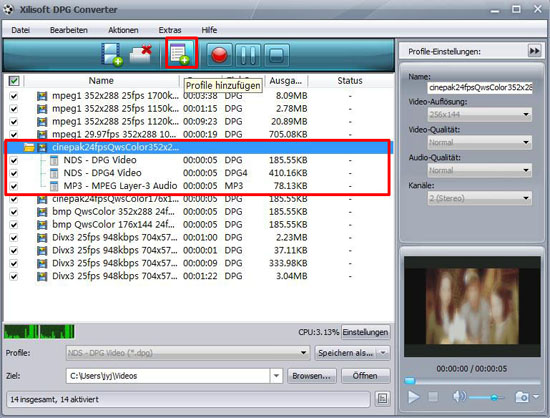Open the Kanäle dropdown
The width and height of the screenshot is (550, 418).
(479, 198)
